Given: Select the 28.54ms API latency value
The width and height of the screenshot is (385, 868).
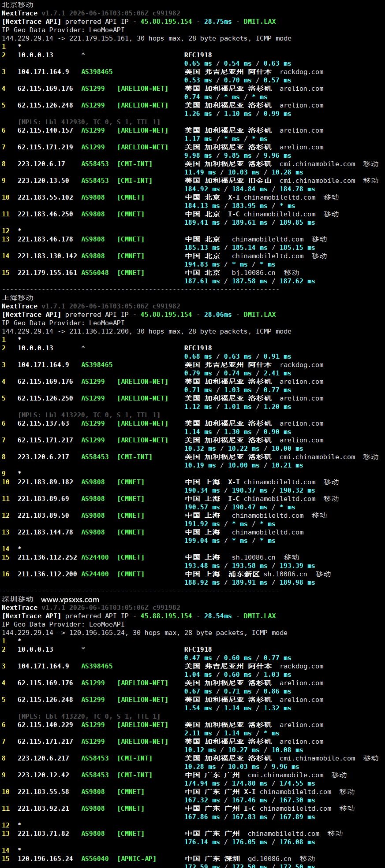Looking at the screenshot, I should coord(218,616).
